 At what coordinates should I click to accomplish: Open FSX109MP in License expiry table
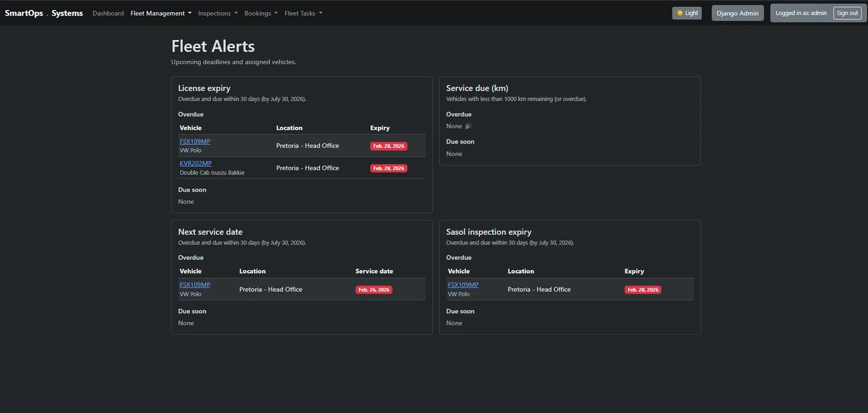(x=195, y=141)
